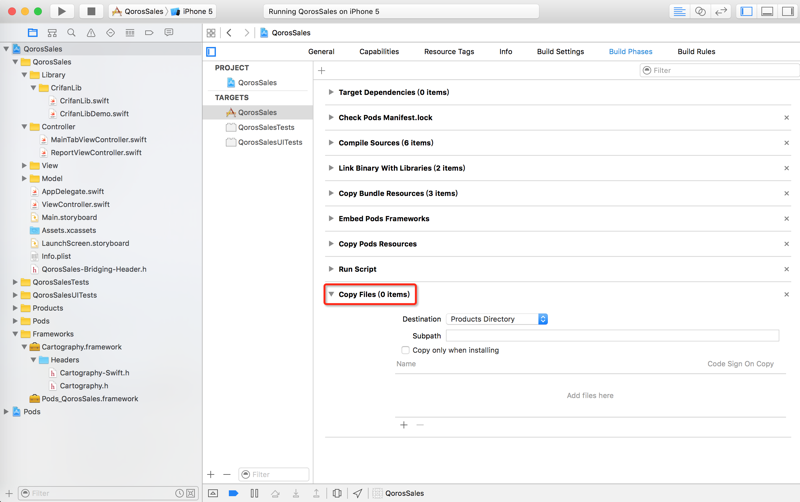Click the Stop button in toolbar
The image size is (800, 502).
pyautogui.click(x=91, y=11)
